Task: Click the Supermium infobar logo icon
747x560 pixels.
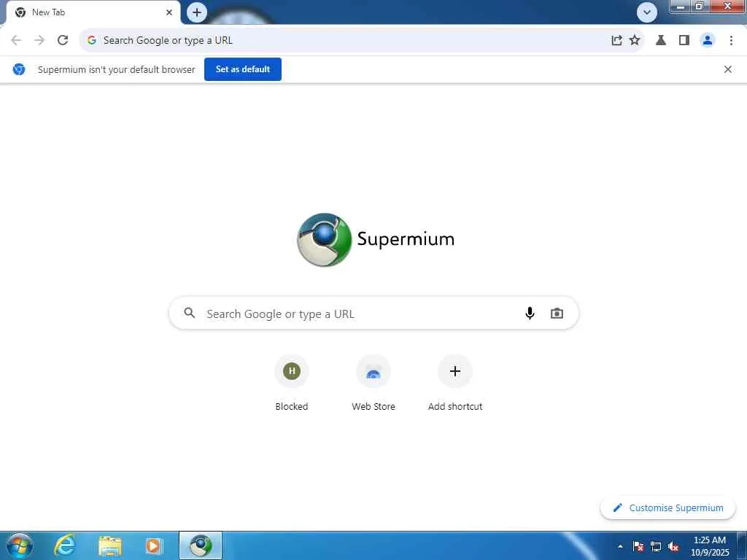Action: (18, 69)
